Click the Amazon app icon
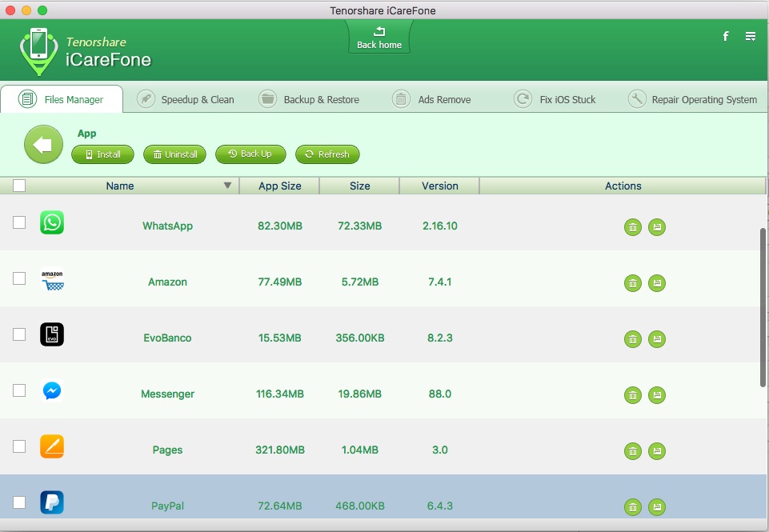The height and width of the screenshot is (532, 769). (52, 278)
